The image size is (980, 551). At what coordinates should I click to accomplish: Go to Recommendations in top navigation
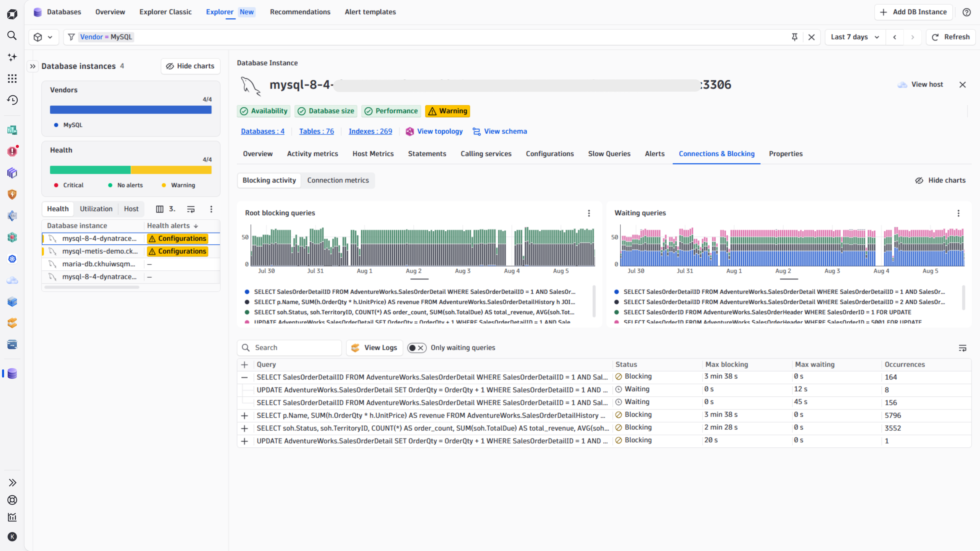[x=300, y=12]
